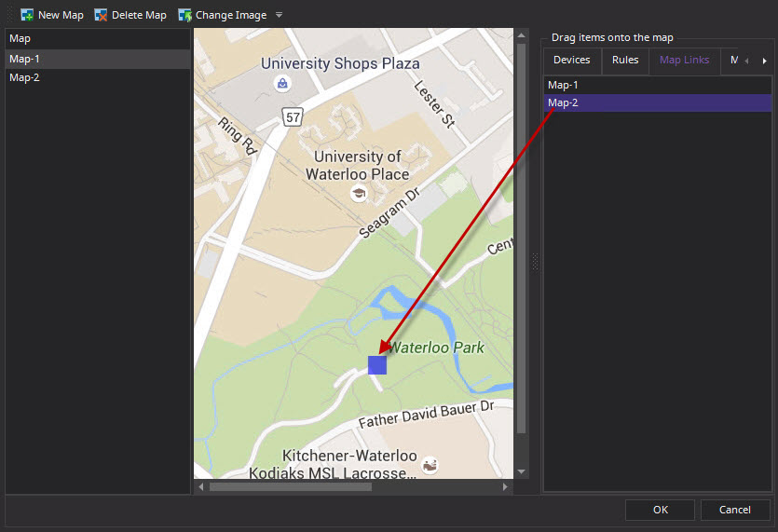Select highlighted Map-2 in Map Links list
The height and width of the screenshot is (532, 778).
pos(658,102)
